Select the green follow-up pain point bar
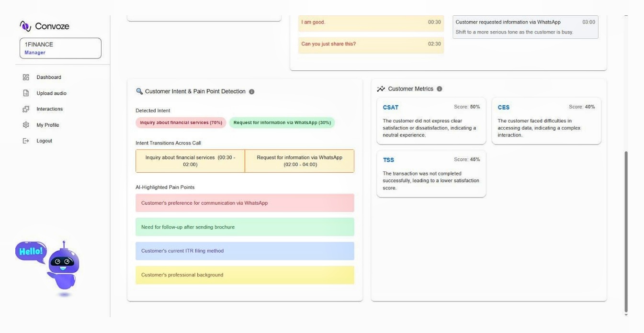 click(245, 227)
